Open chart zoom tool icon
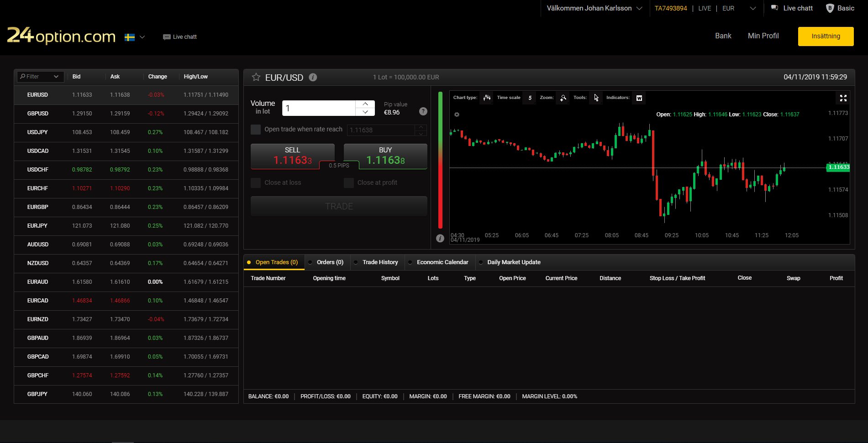Screen dimensions: 868x443 (x=563, y=98)
